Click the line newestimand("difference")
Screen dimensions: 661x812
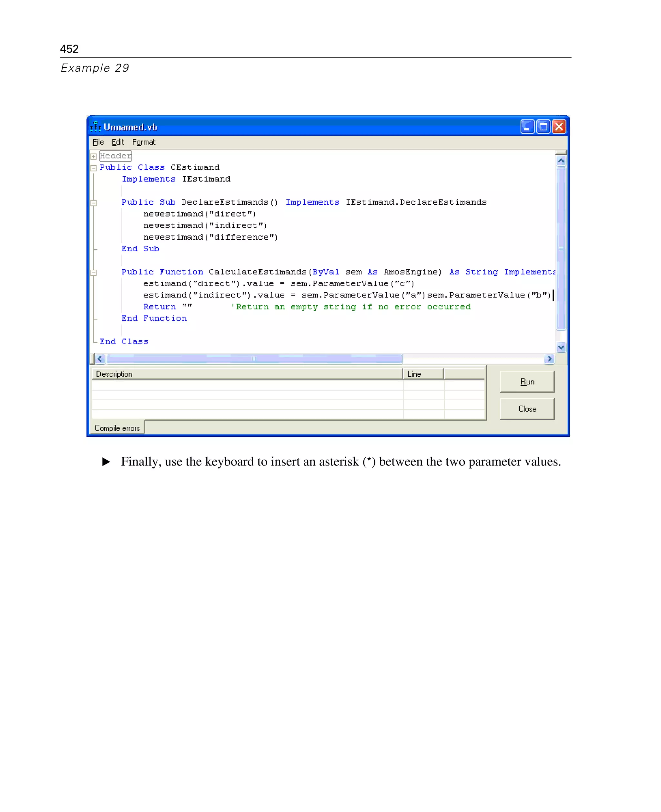pos(210,237)
